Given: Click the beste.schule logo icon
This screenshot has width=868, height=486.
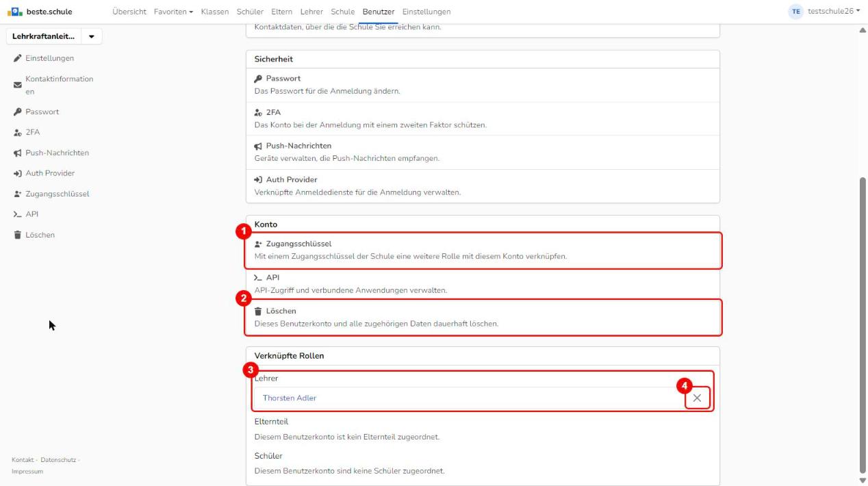Looking at the screenshot, I should point(16,12).
